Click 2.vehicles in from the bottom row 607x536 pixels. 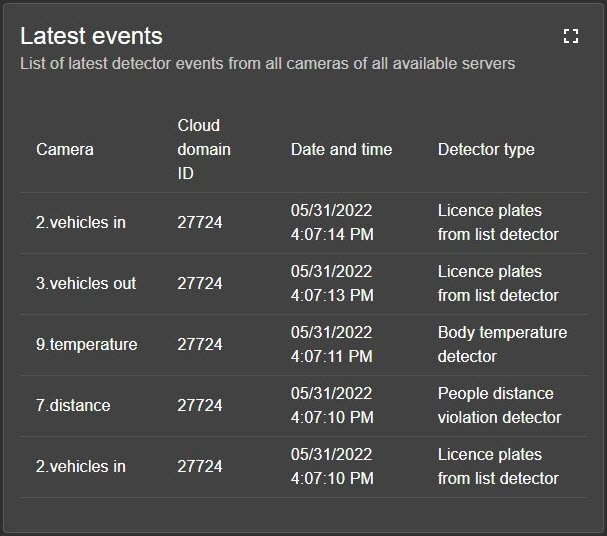pos(81,466)
